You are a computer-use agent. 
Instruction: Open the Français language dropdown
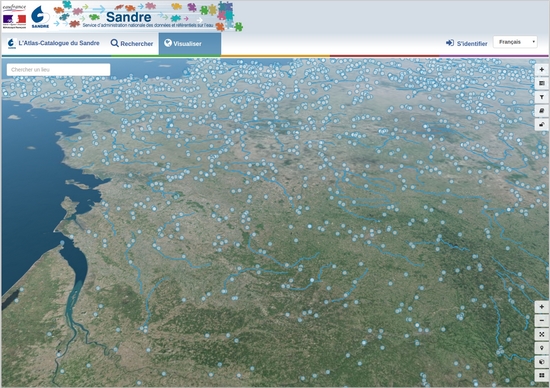(515, 42)
